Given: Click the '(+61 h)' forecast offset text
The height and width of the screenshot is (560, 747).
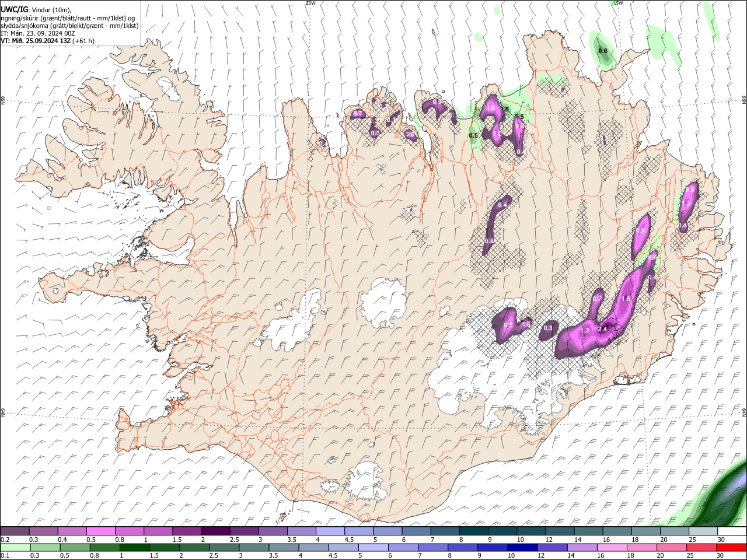Looking at the screenshot, I should point(83,41).
